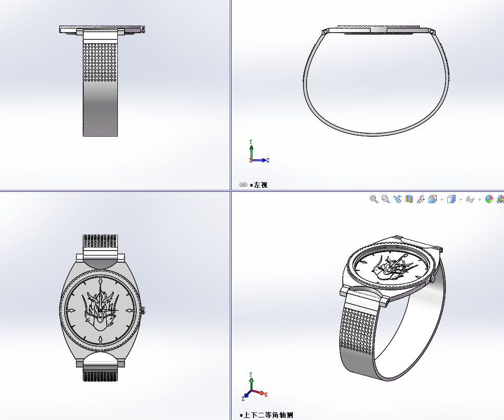Viewport: 504px width, 420px height.
Task: Click the Hide/Show Items glasses icon
Action: 470,200
